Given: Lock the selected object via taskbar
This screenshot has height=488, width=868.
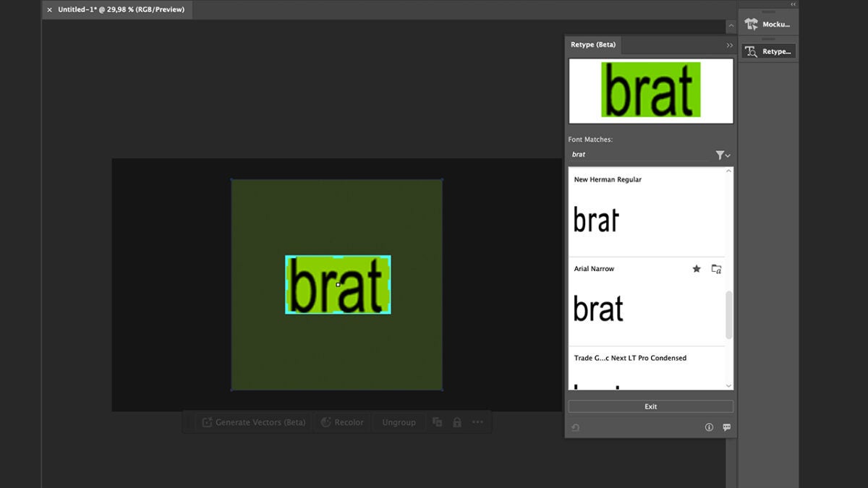Looking at the screenshot, I should click(x=457, y=422).
